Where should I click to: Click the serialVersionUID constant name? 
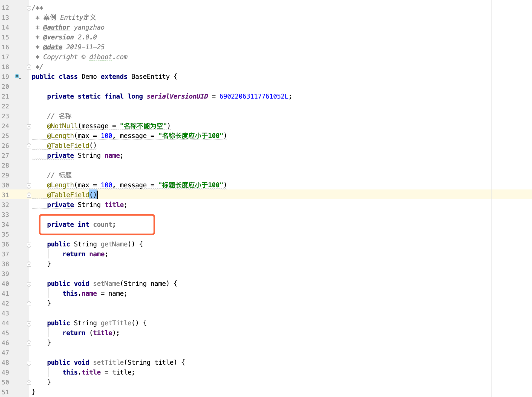click(177, 96)
